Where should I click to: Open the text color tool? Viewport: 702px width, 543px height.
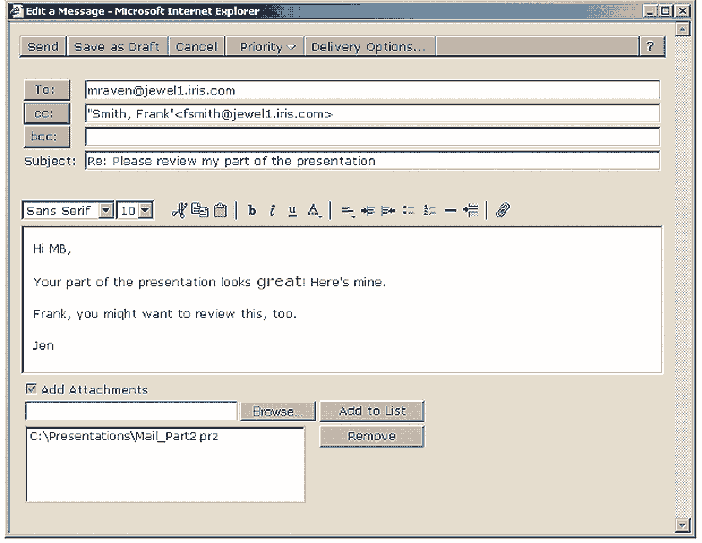click(314, 211)
